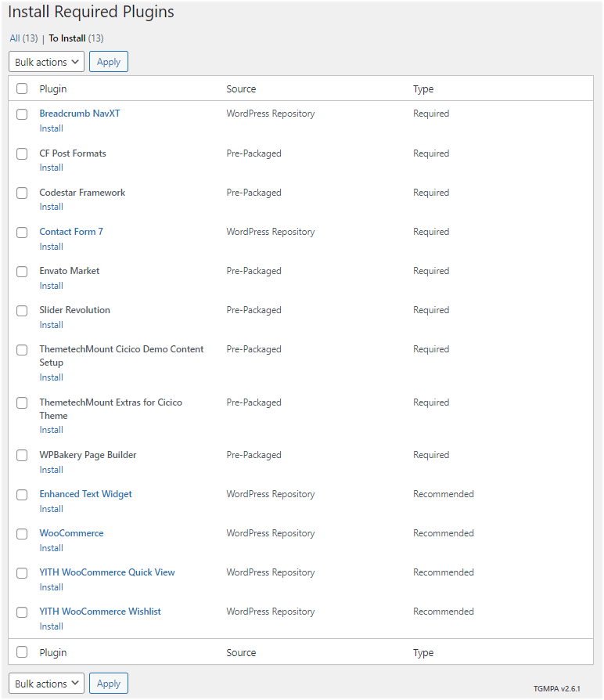
Task: Switch to the All (13) filter
Action: tap(23, 38)
